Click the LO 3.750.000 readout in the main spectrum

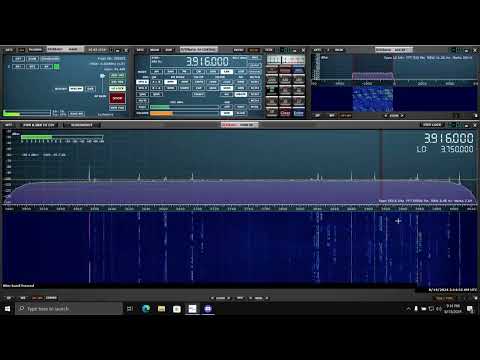[445, 149]
